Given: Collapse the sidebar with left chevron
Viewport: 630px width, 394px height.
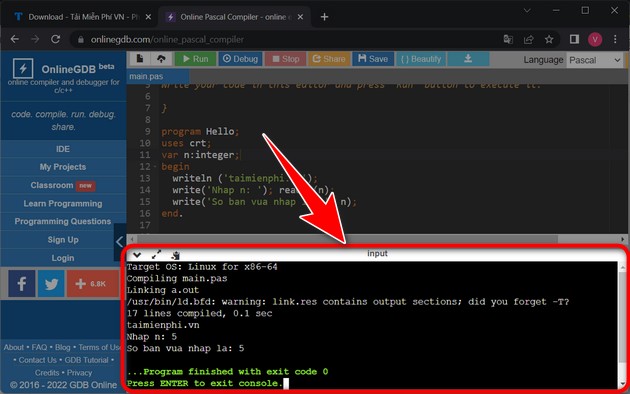Looking at the screenshot, I should click(120, 242).
